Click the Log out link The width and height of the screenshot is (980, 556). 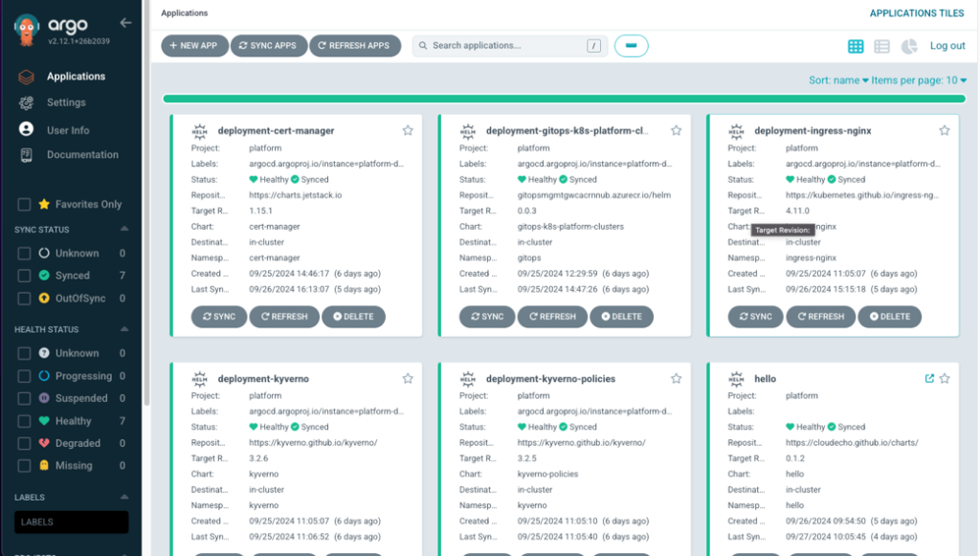[947, 46]
